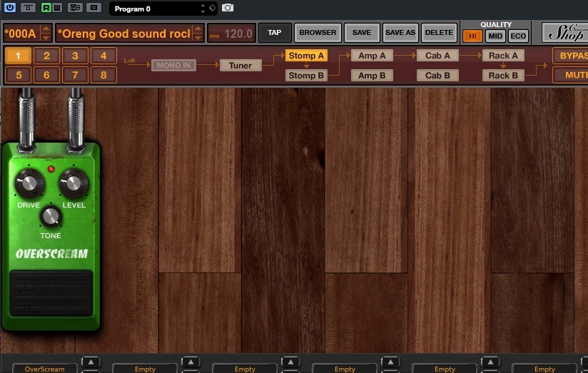588x373 pixels.
Task: Open the OverScream stomp slot selector
Action: tap(44, 369)
